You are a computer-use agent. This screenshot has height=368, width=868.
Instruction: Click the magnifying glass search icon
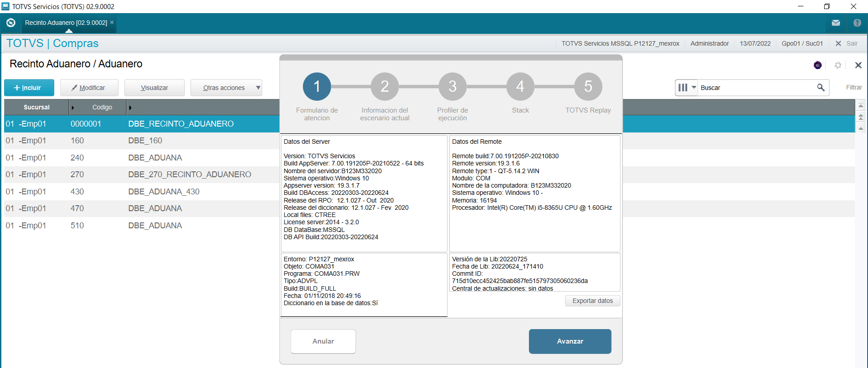pyautogui.click(x=821, y=87)
